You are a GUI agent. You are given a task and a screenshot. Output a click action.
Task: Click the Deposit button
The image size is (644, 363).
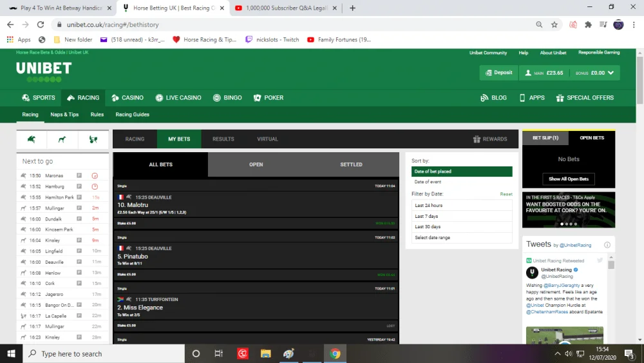click(499, 73)
